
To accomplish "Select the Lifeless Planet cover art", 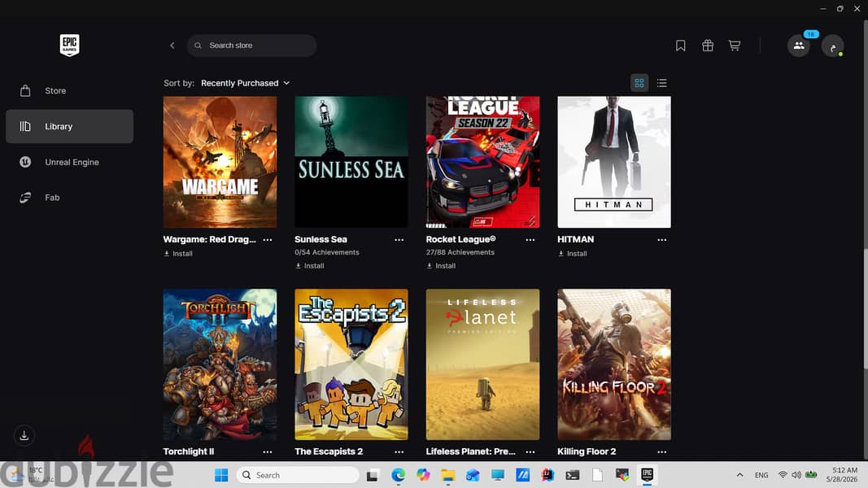I will 482,364.
